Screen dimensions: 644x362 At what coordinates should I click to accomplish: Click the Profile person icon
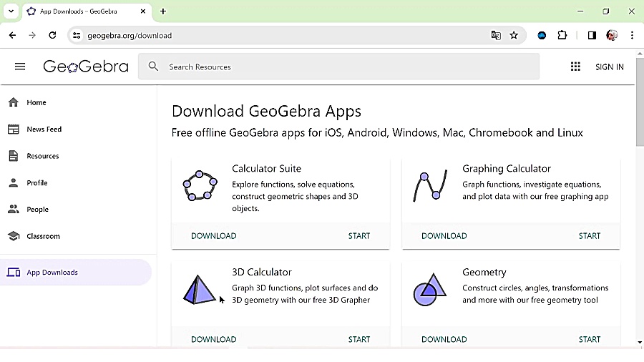tap(14, 182)
